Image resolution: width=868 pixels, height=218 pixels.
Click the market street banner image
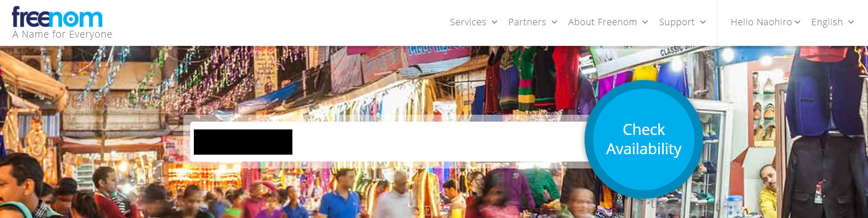[434, 132]
